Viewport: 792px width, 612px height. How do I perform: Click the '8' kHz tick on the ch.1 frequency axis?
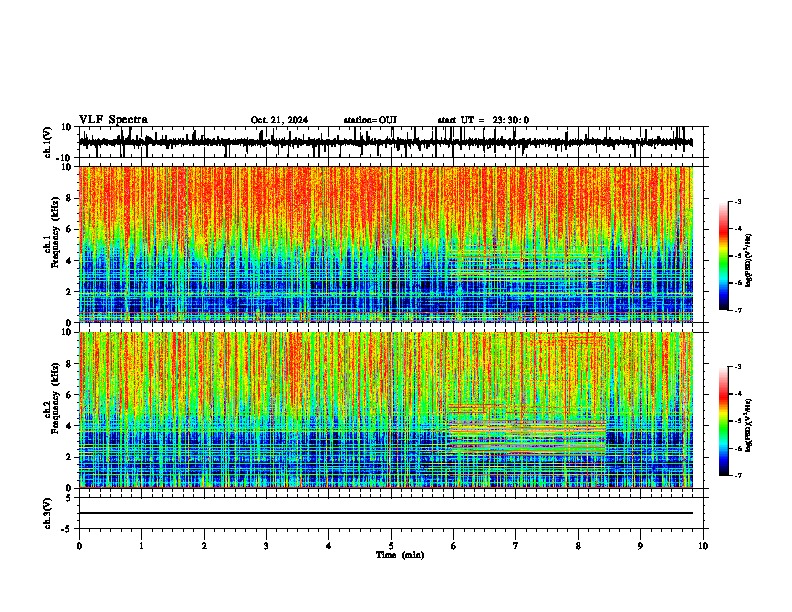[x=70, y=198]
